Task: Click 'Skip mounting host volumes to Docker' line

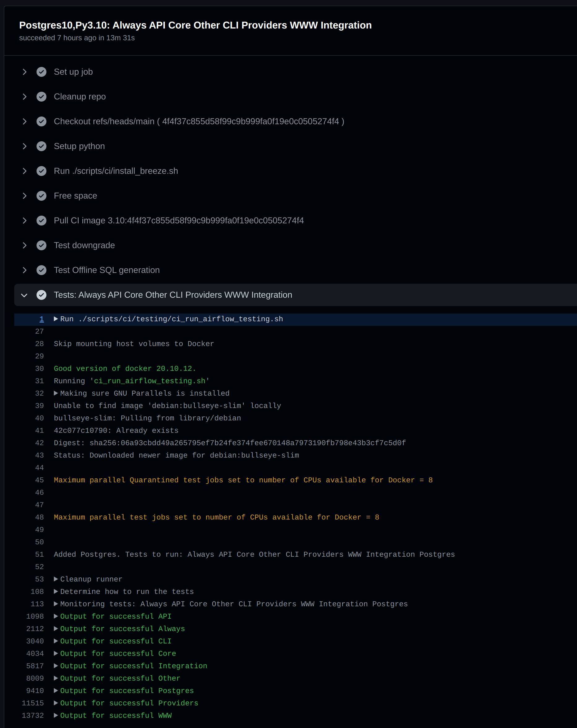Action: coord(134,344)
